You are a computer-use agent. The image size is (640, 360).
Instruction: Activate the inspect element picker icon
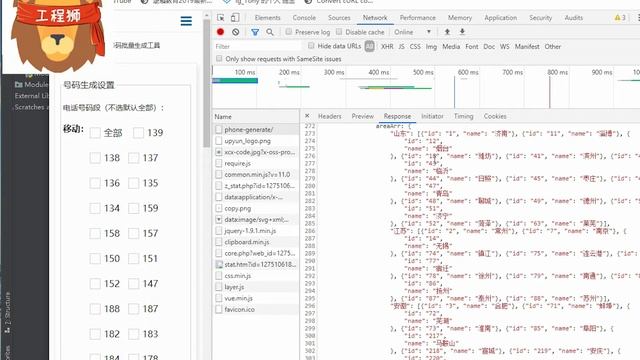point(220,18)
